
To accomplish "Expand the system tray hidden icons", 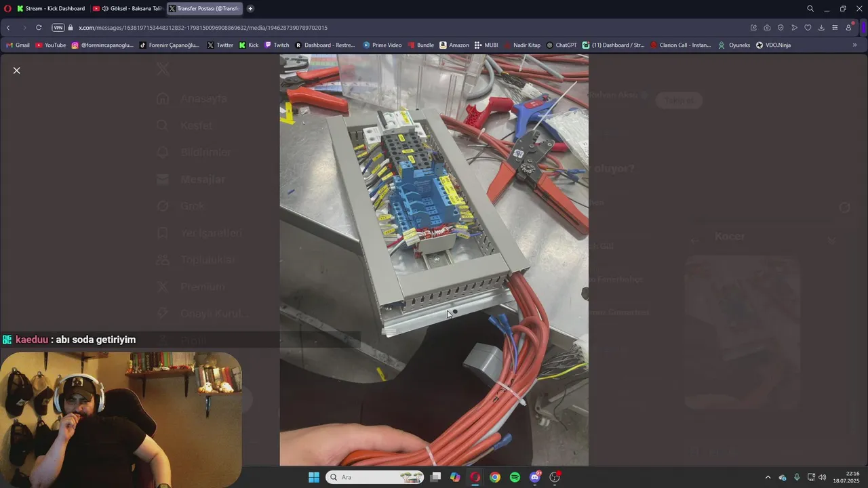I will tap(768, 477).
